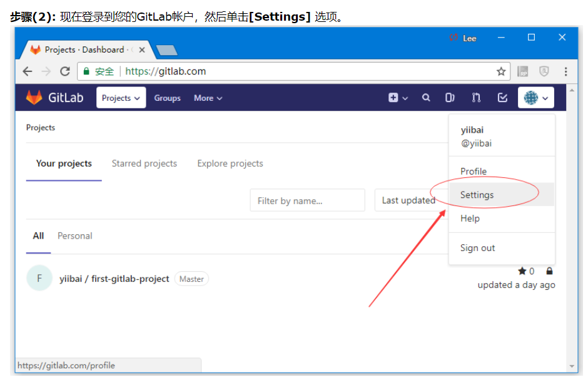Click the yiibai username in menu

tap(472, 130)
